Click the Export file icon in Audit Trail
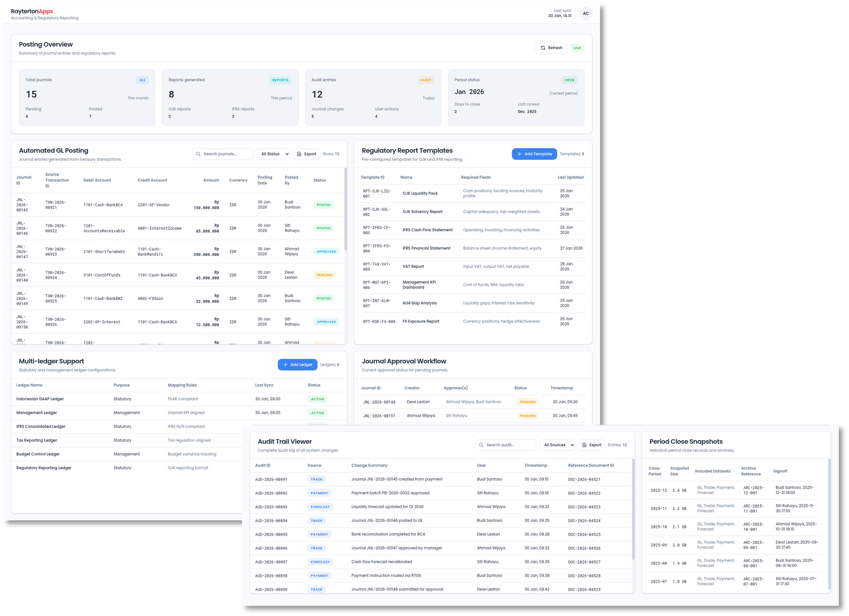Image resolution: width=849 pixels, height=616 pixels. click(584, 445)
